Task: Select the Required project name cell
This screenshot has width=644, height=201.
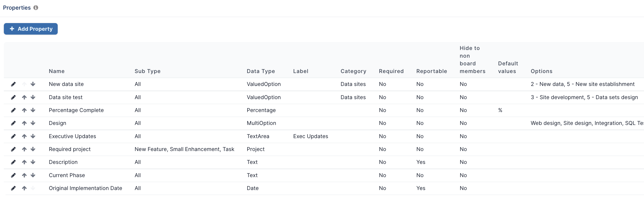Action: pyautogui.click(x=70, y=149)
